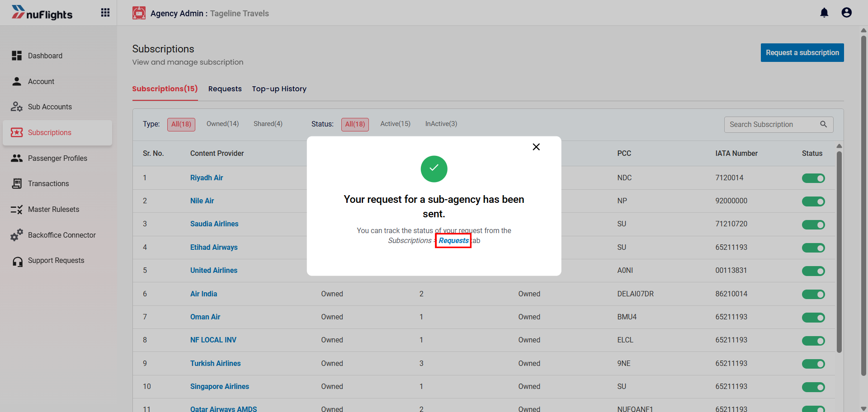This screenshot has width=868, height=412.
Task: Open notifications bell
Action: click(x=824, y=13)
